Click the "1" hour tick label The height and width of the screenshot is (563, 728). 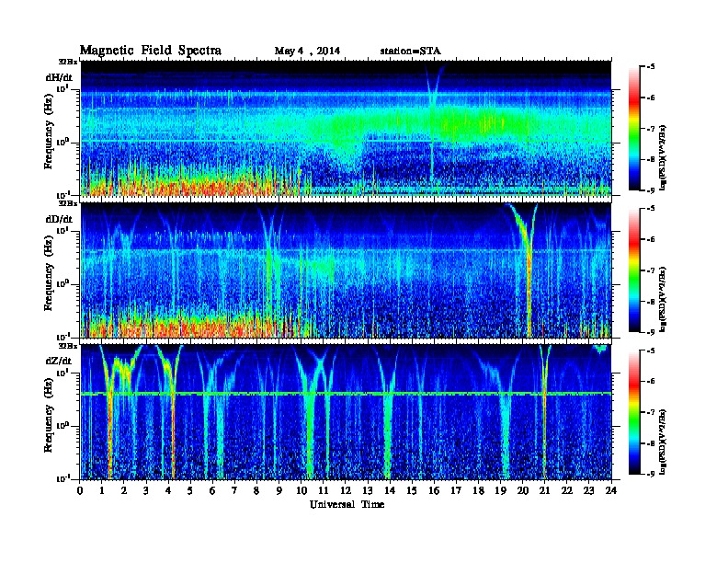(x=102, y=491)
